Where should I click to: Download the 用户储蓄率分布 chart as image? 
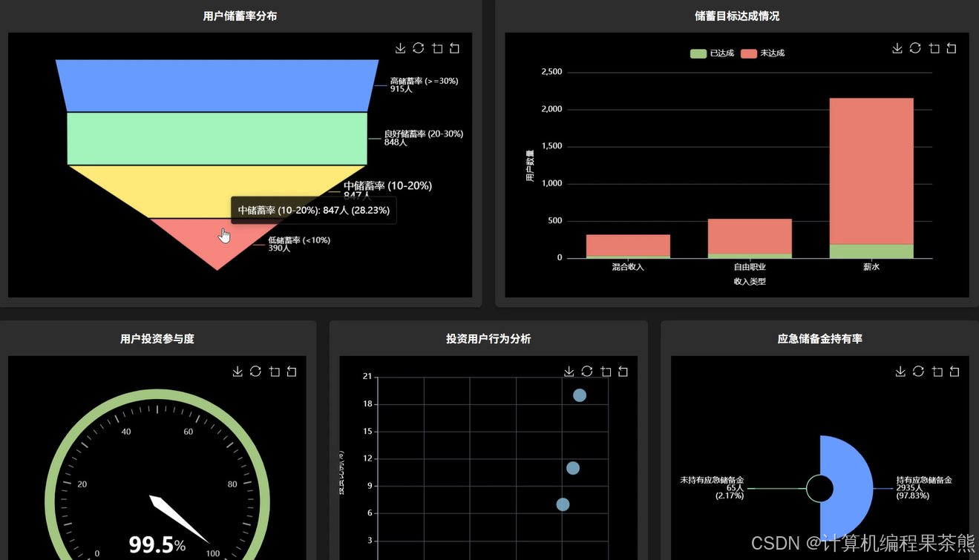[x=400, y=48]
